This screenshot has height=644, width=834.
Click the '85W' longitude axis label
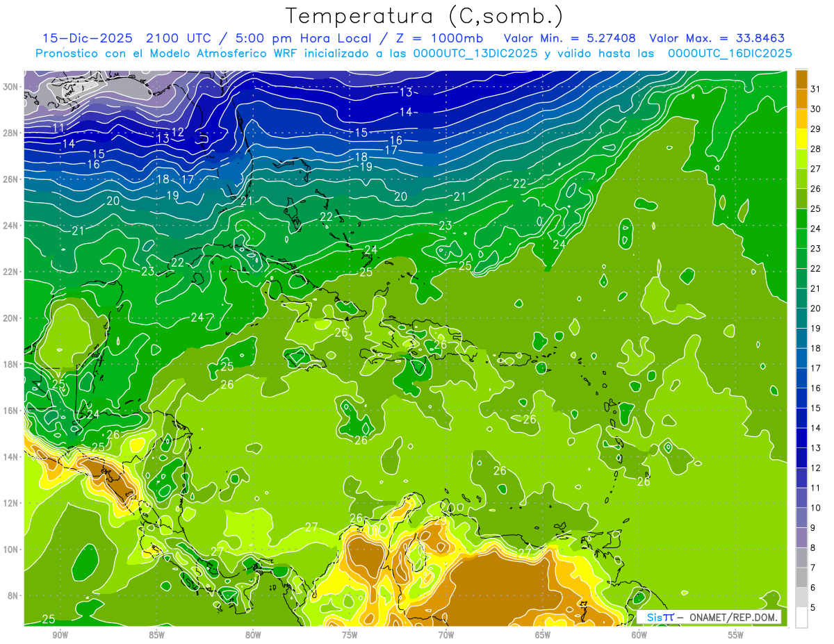click(x=156, y=635)
